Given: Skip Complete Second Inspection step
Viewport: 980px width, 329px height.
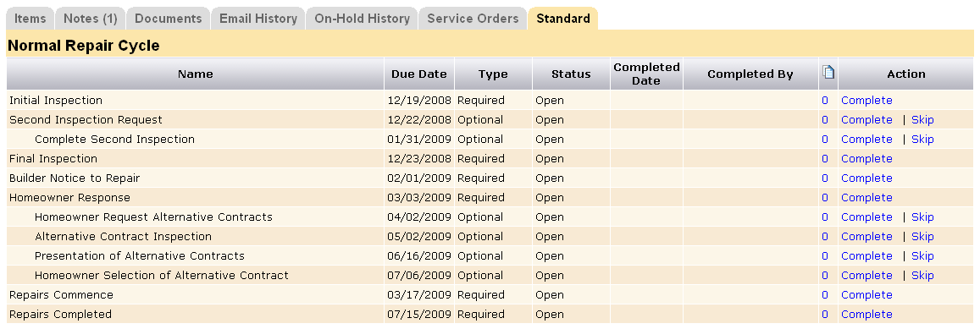Looking at the screenshot, I should click(x=922, y=140).
